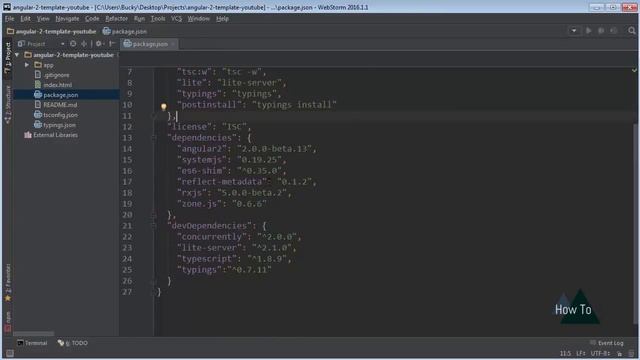
Task: Select .gitignore in the project tree
Action: pos(52,75)
